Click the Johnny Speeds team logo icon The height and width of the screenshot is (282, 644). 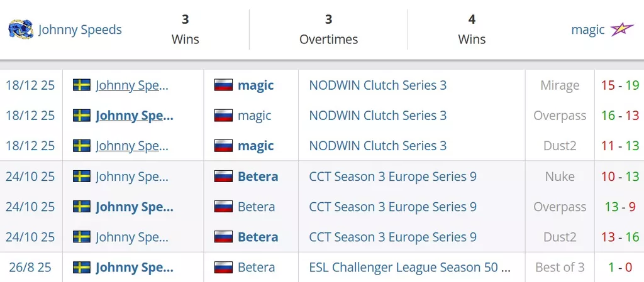point(21,30)
